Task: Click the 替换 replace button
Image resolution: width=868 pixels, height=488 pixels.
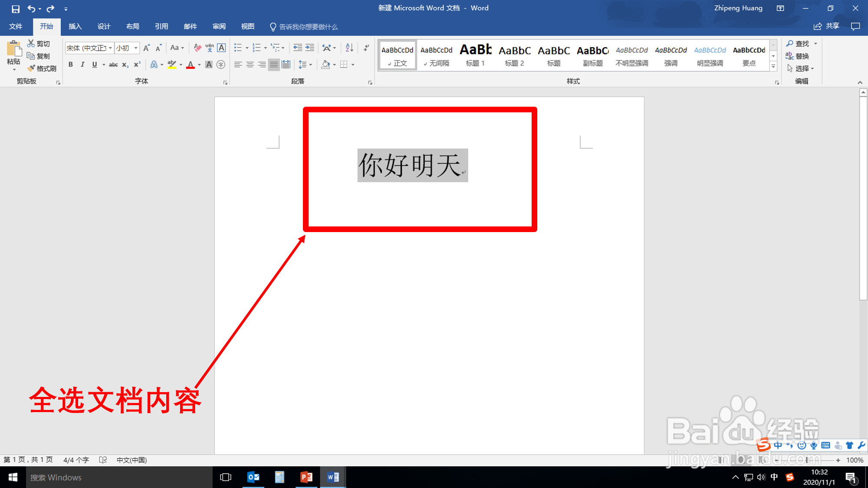Action: click(x=798, y=56)
